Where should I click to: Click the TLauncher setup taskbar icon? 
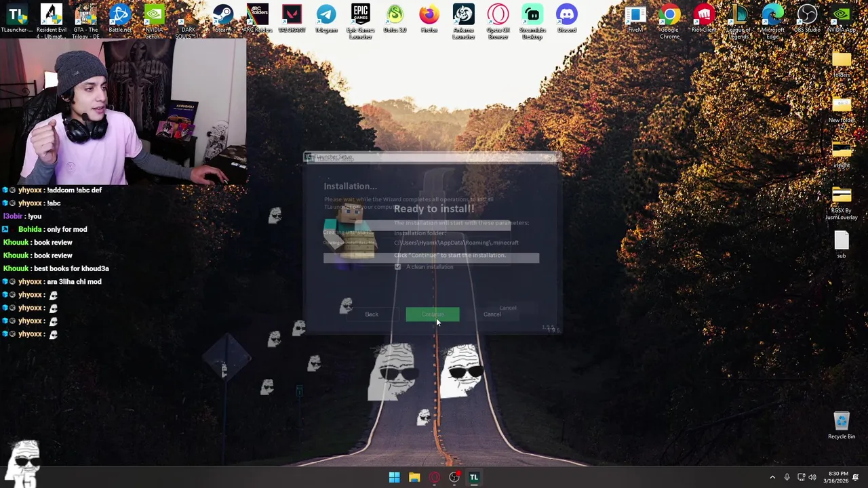point(474,478)
